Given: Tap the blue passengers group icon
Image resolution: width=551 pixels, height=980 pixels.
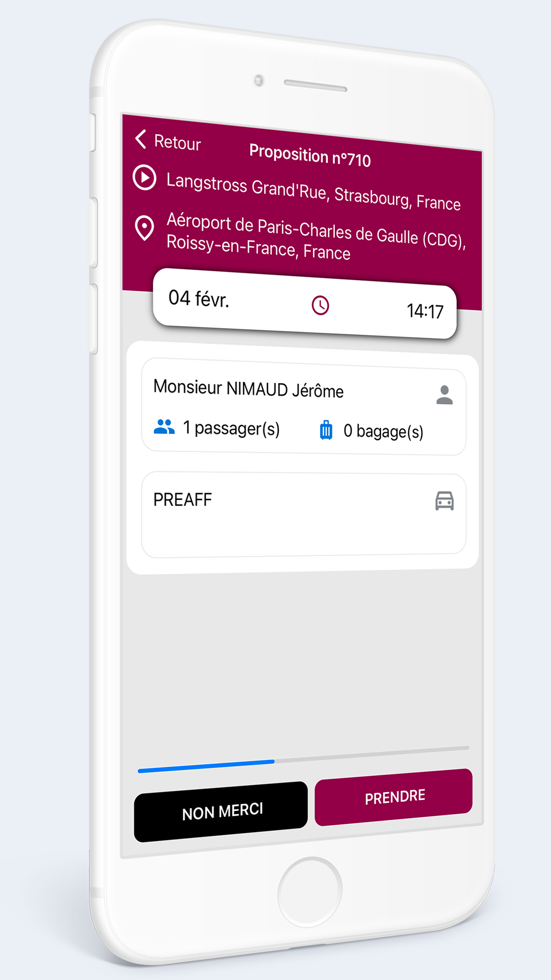Looking at the screenshot, I should tap(164, 427).
